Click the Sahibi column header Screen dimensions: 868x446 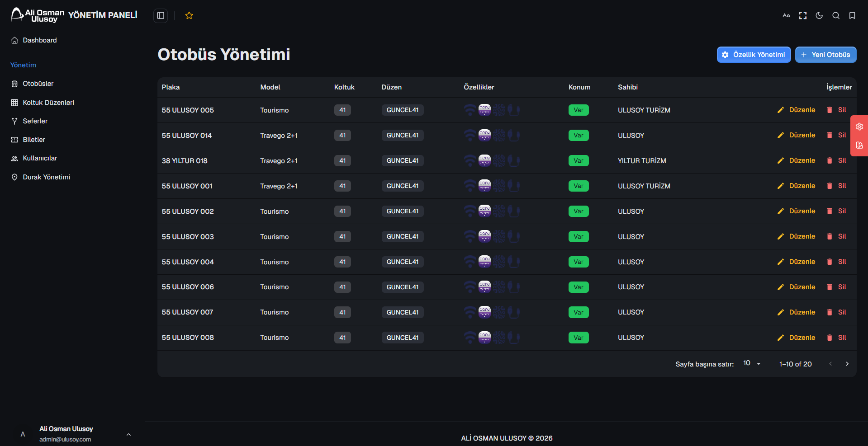(x=628, y=87)
